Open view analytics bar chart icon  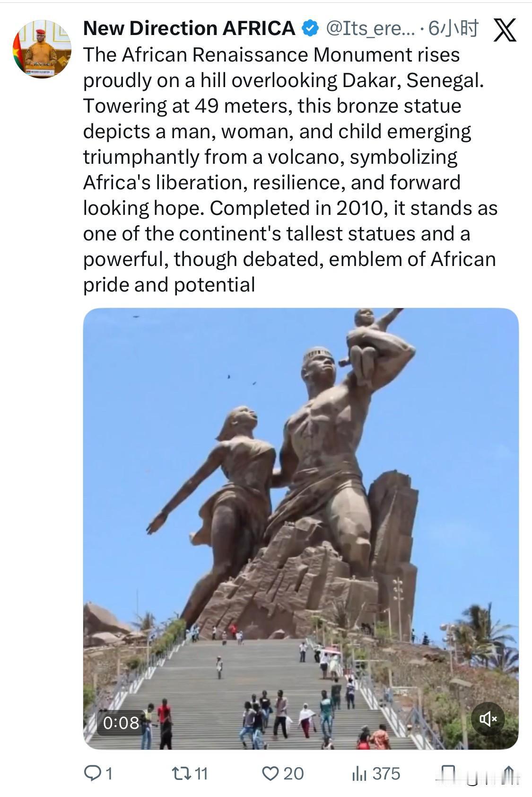[359, 774]
